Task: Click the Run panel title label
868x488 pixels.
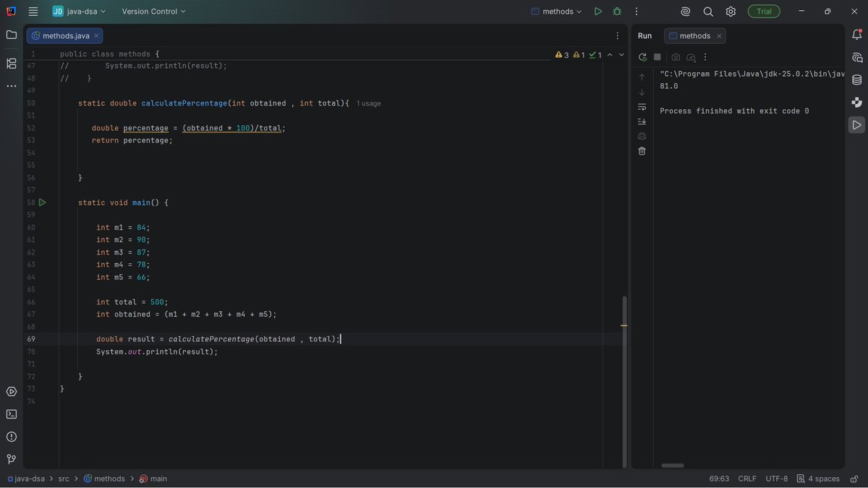Action: coord(644,35)
